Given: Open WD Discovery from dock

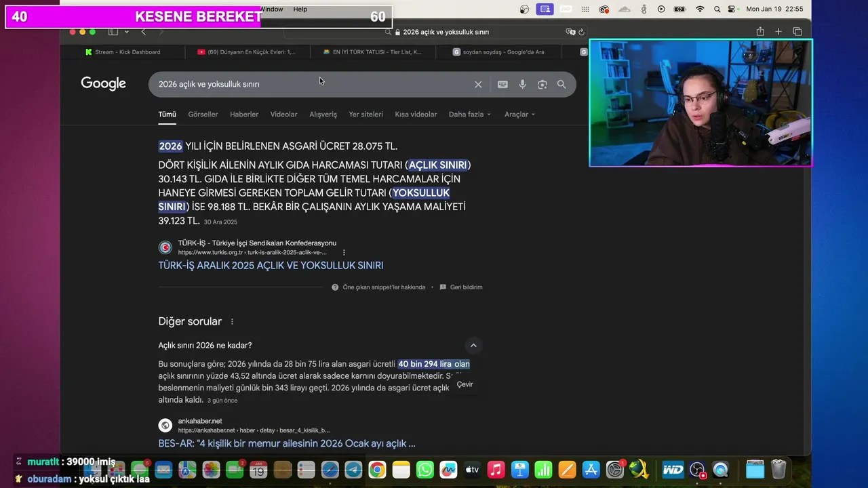Looking at the screenshot, I should coord(673,469).
